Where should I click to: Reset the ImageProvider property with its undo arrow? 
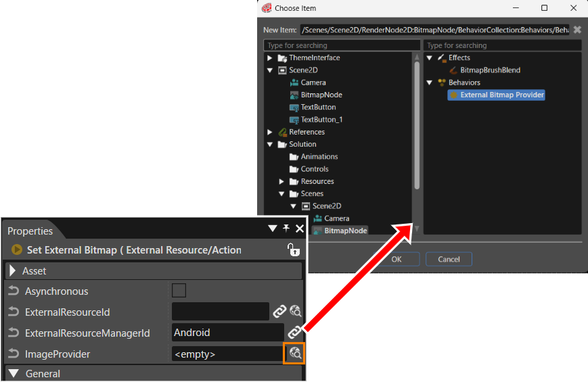pos(14,354)
